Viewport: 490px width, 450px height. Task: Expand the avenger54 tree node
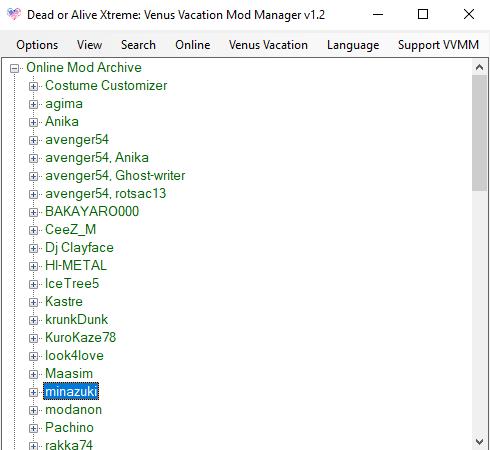click(33, 140)
